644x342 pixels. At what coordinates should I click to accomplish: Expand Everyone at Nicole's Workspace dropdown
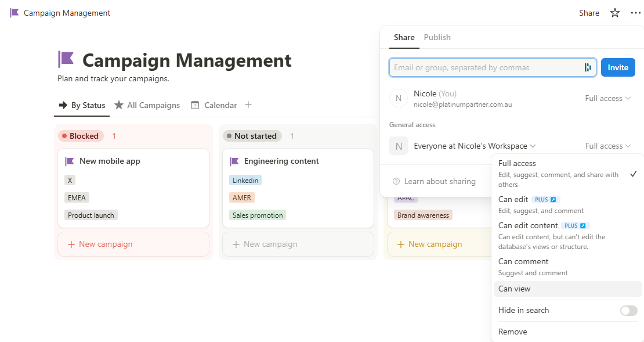pyautogui.click(x=475, y=146)
